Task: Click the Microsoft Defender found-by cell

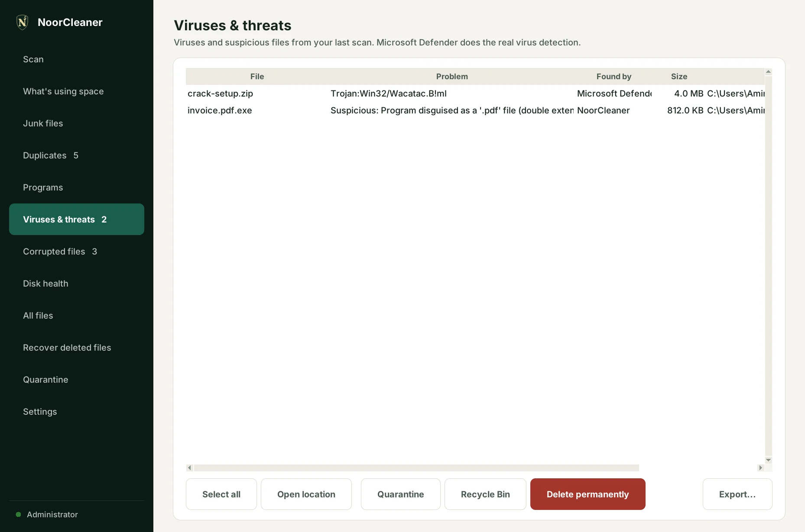Action: (614, 94)
